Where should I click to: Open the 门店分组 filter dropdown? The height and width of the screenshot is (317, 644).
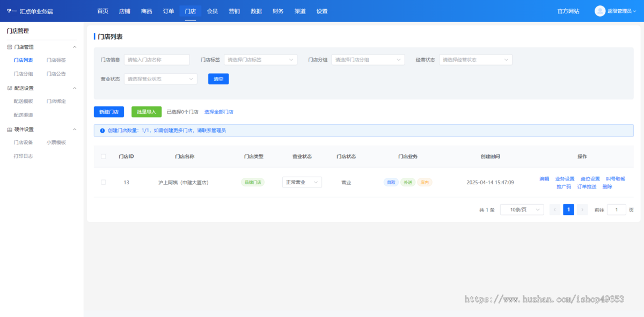(x=368, y=60)
